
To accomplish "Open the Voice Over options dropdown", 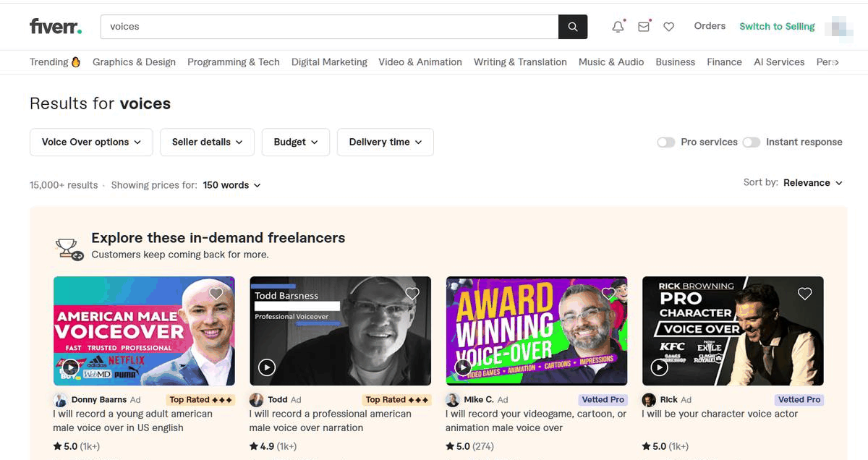I will (91, 142).
